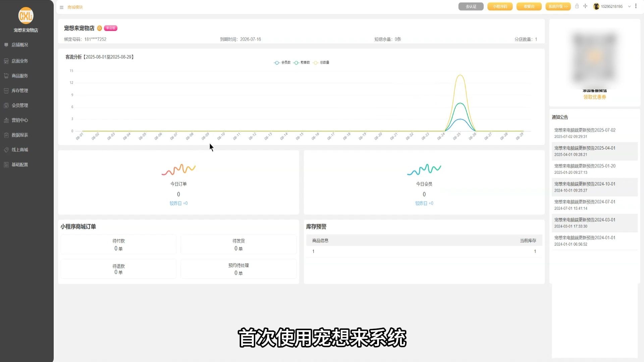This screenshot has height=362, width=644.
Task: Open 库存管理 in the sidebar
Action: (20, 90)
